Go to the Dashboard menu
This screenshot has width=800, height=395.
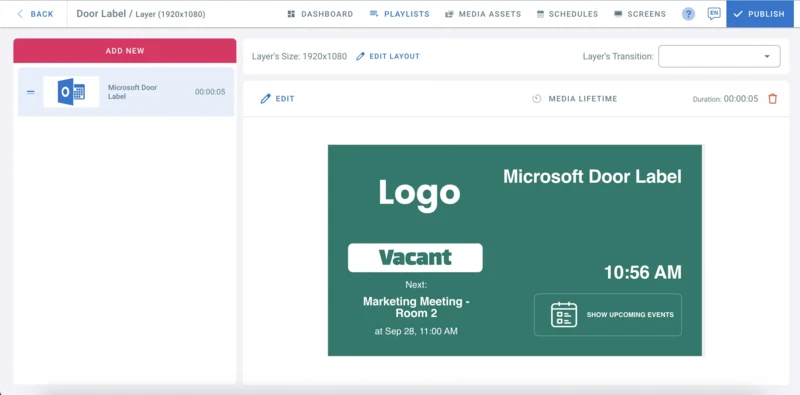tap(327, 14)
